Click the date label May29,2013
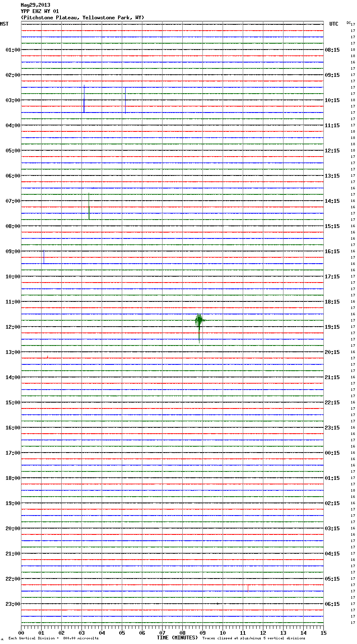The height and width of the screenshot is (644, 357). (x=35, y=5)
